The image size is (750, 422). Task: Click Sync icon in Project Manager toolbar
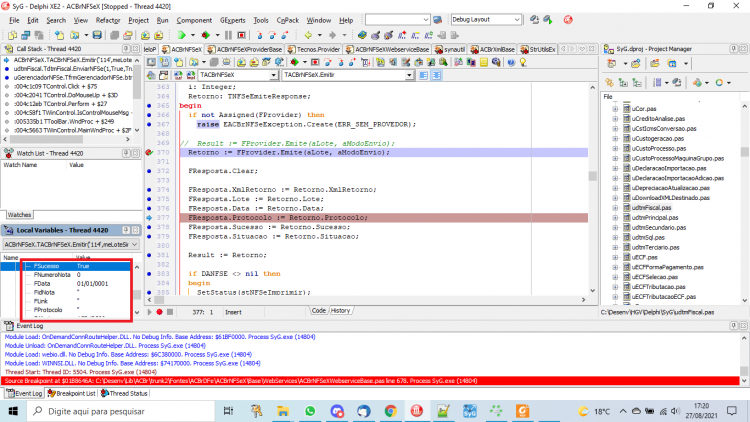[609, 82]
